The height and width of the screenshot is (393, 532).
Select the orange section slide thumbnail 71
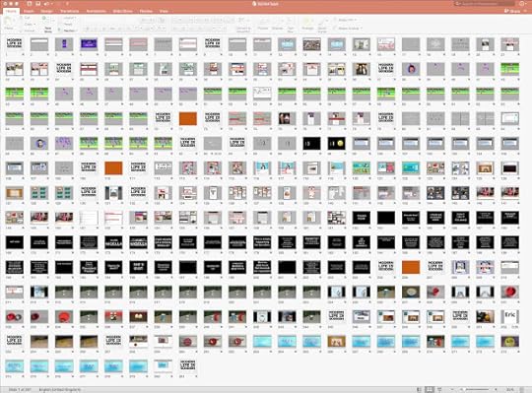click(x=188, y=118)
